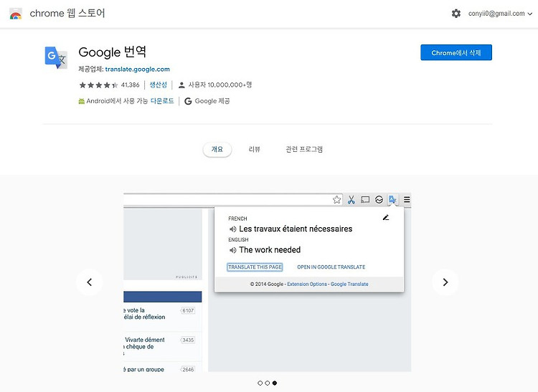Open the Google Translate footer link
538x392 pixels.
click(349, 284)
